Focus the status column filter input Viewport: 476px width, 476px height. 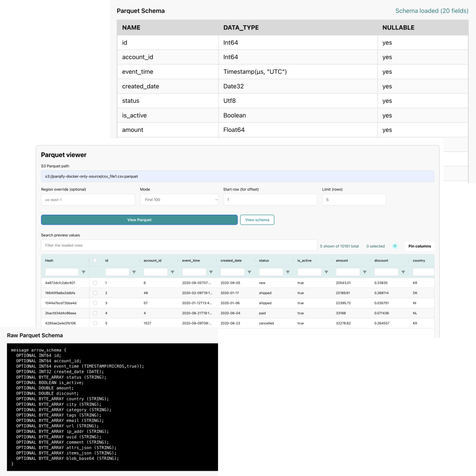271,272
